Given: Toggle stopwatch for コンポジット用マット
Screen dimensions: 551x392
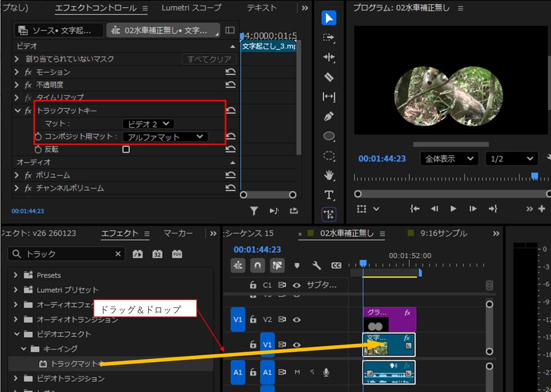Looking at the screenshot, I should pyautogui.click(x=38, y=136).
